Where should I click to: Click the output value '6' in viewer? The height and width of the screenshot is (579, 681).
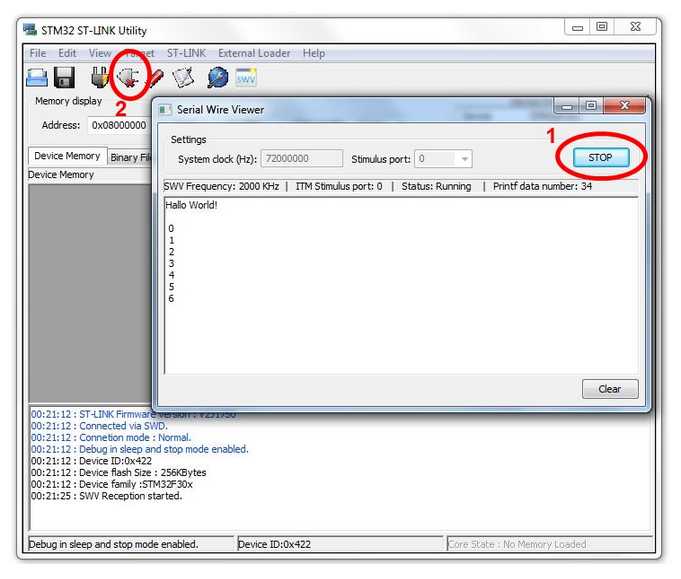171,299
